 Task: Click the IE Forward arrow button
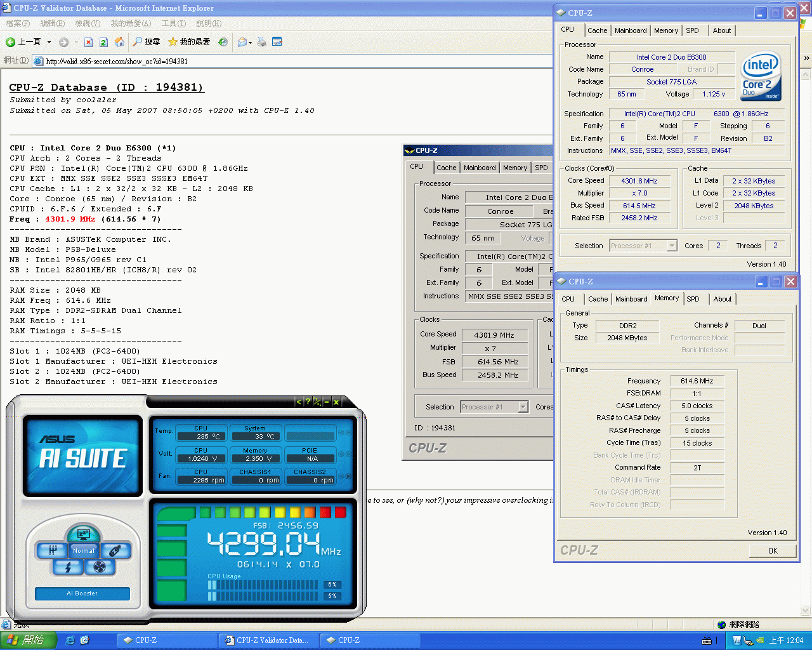63,43
